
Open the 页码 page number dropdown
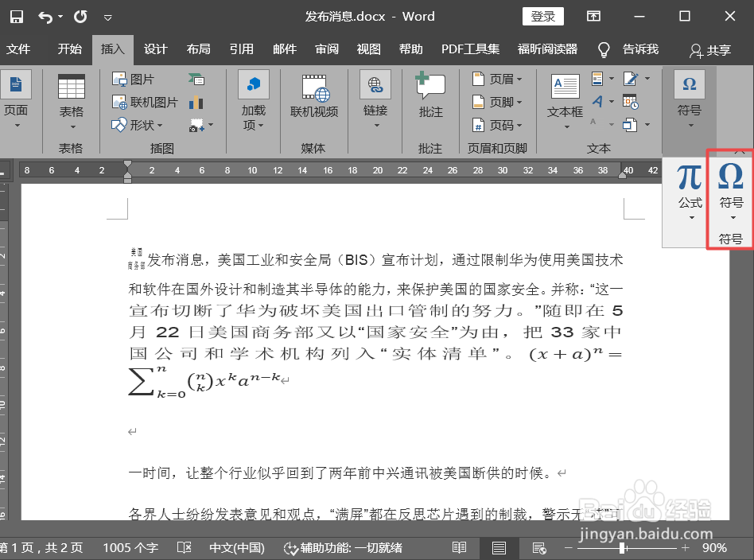coord(497,125)
